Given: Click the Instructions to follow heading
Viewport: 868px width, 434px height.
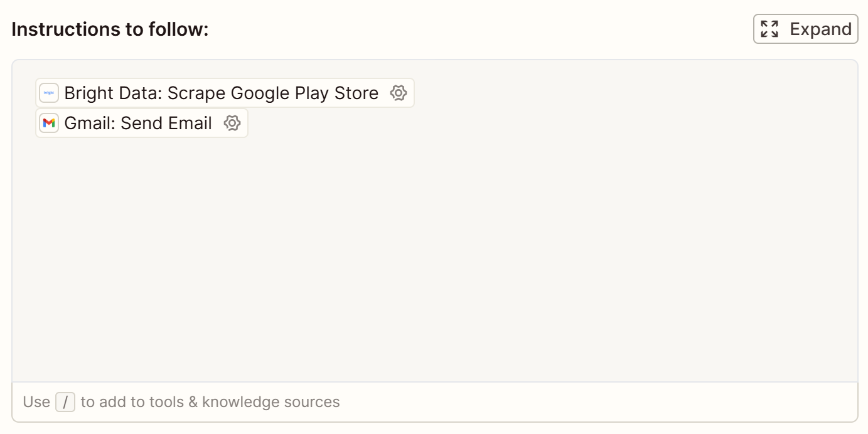Looking at the screenshot, I should click(x=109, y=29).
